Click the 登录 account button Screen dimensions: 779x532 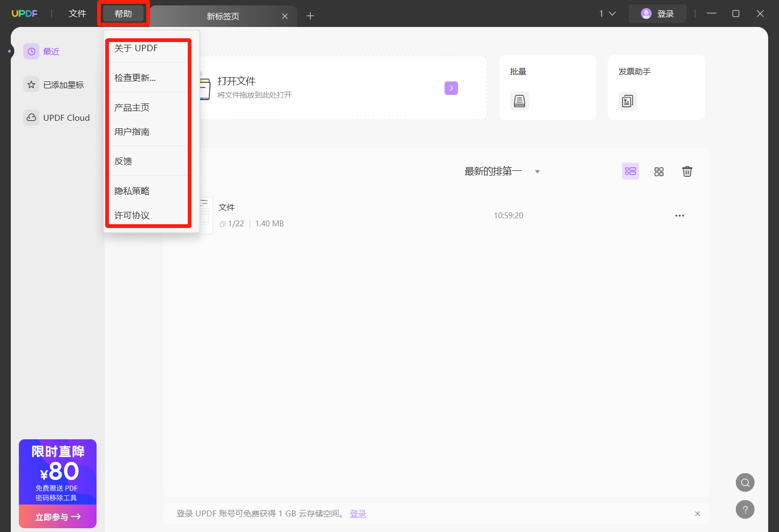pos(657,13)
